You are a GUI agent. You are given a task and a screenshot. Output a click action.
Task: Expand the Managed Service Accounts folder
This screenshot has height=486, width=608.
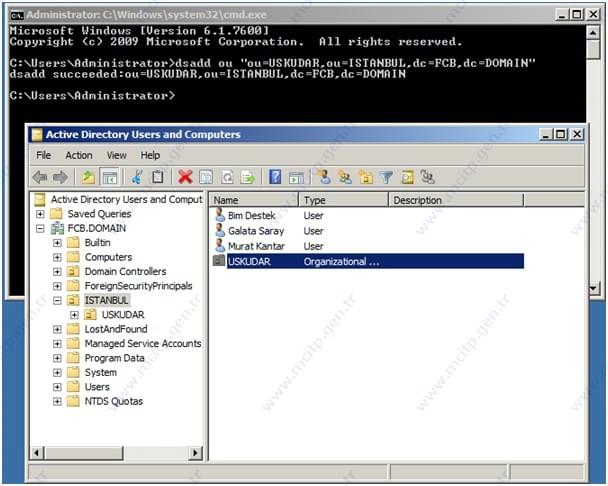[x=57, y=344]
